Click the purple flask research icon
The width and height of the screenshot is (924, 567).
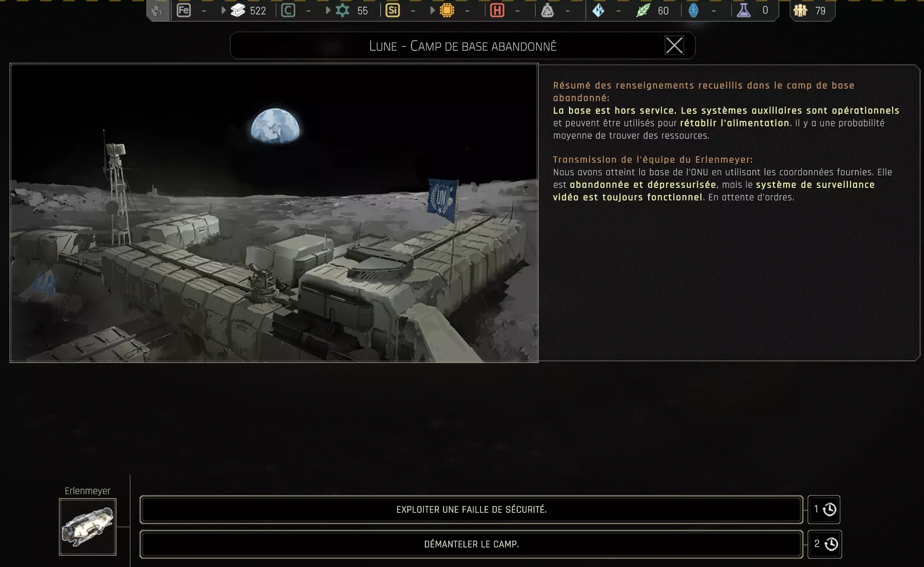pyautogui.click(x=743, y=10)
